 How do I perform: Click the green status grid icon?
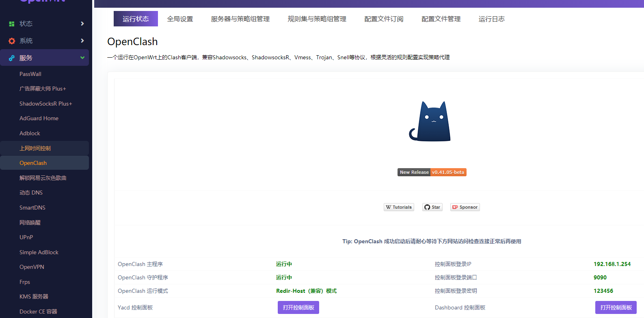(12, 24)
